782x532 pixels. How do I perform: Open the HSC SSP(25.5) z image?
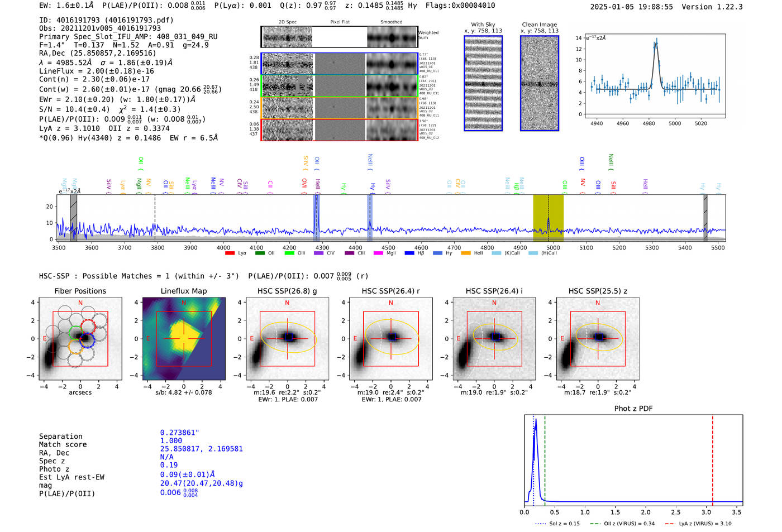click(x=598, y=338)
